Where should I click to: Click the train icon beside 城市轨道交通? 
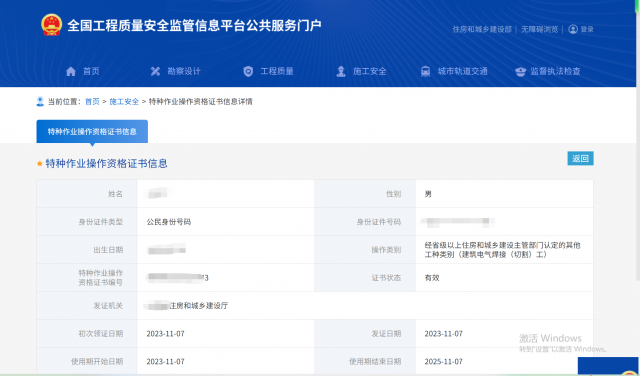(x=425, y=71)
